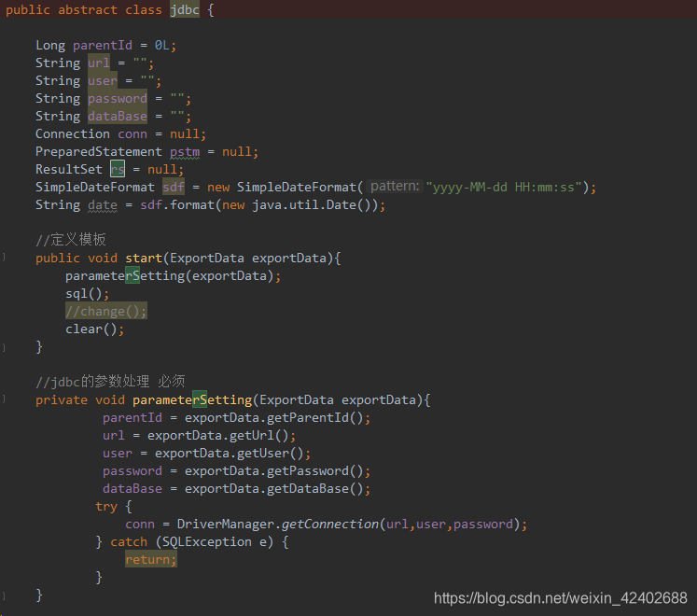Click the start method name

[x=144, y=258]
